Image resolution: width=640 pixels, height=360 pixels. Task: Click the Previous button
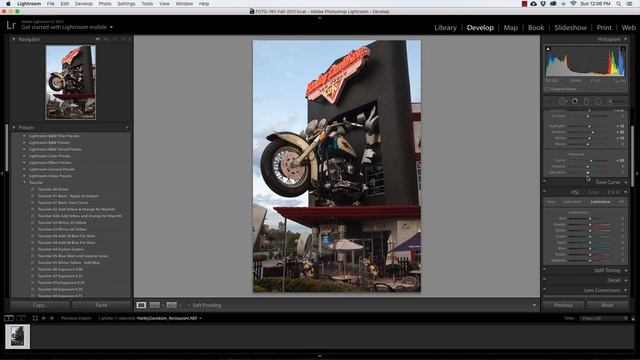click(x=563, y=305)
